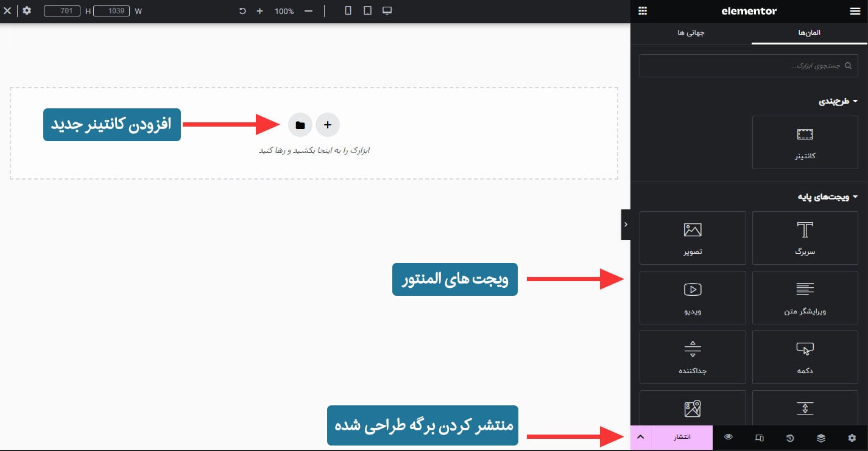
Task: Open template library folder button
Action: pos(300,125)
